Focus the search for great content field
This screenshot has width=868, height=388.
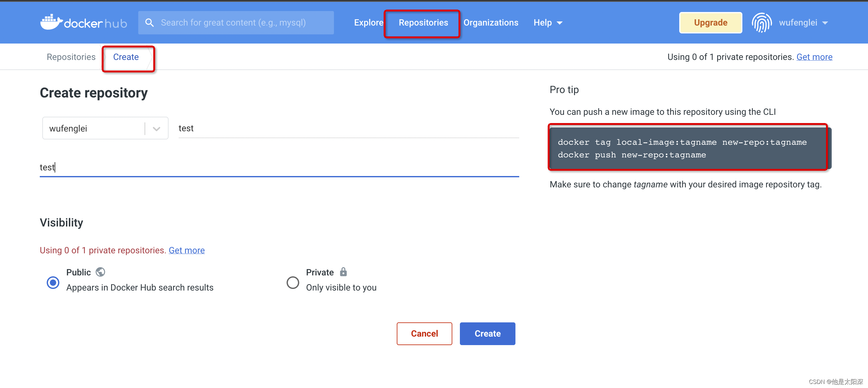236,23
